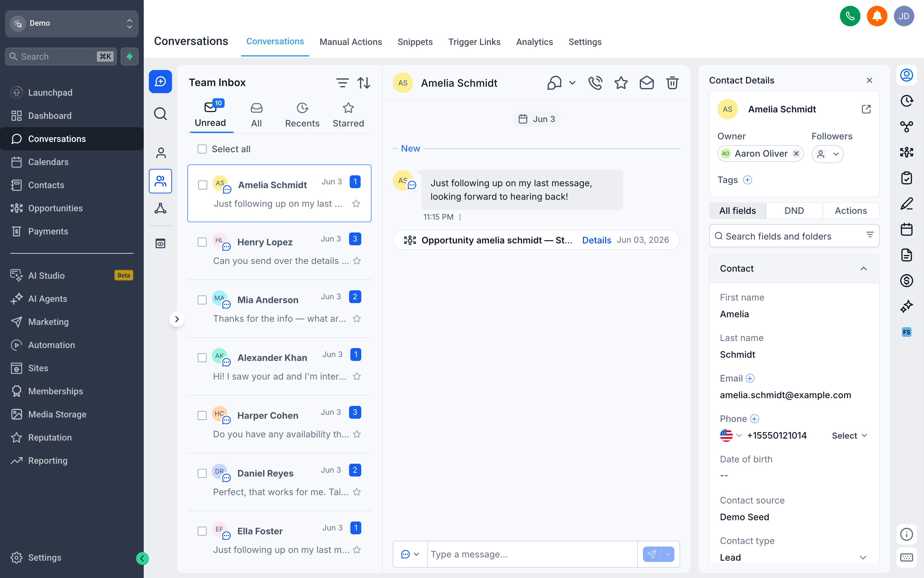Open the payments dollar icon in right rail
This screenshot has height=578, width=924.
point(906,281)
